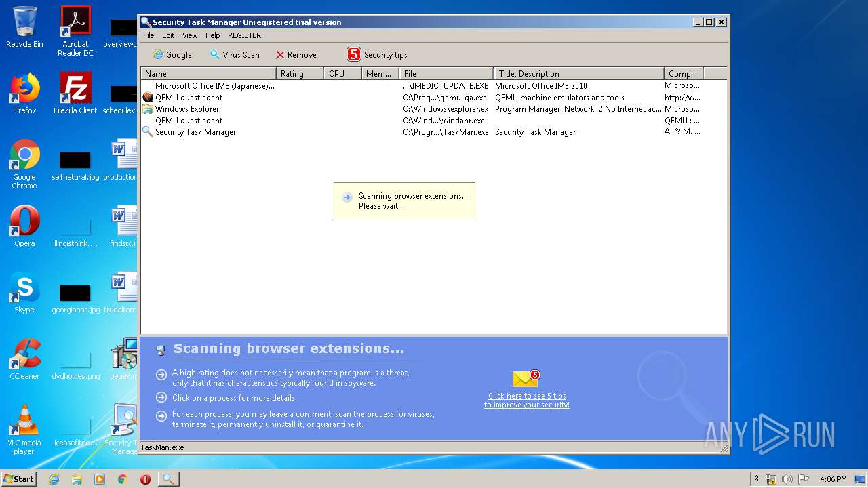
Task: Click the taskbar clock 4:06 PM
Action: click(833, 479)
